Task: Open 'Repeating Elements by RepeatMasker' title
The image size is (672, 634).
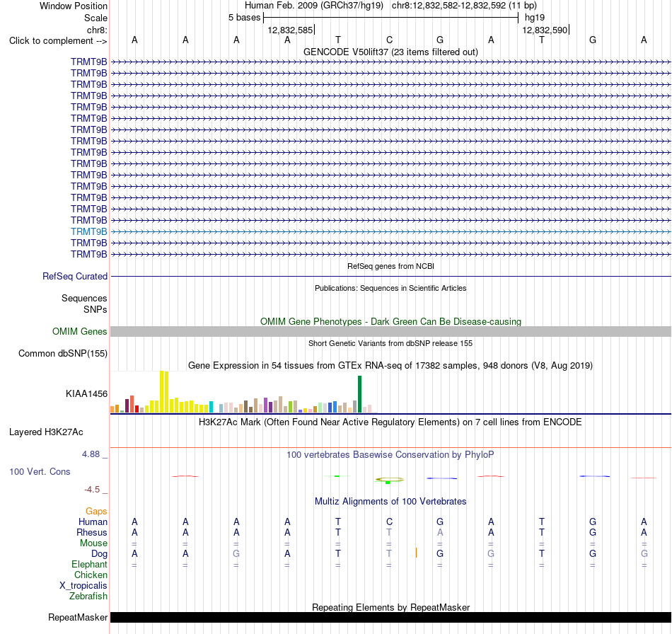Action: 390,607
